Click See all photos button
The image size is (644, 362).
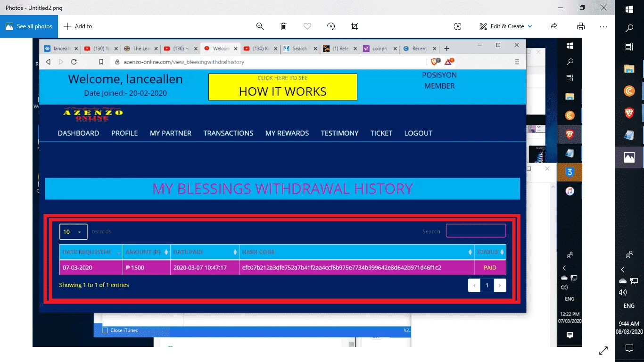coord(29,26)
